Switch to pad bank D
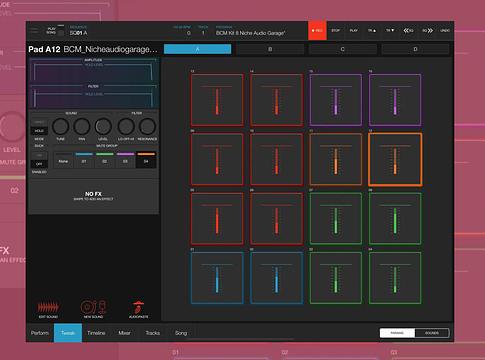 point(415,49)
